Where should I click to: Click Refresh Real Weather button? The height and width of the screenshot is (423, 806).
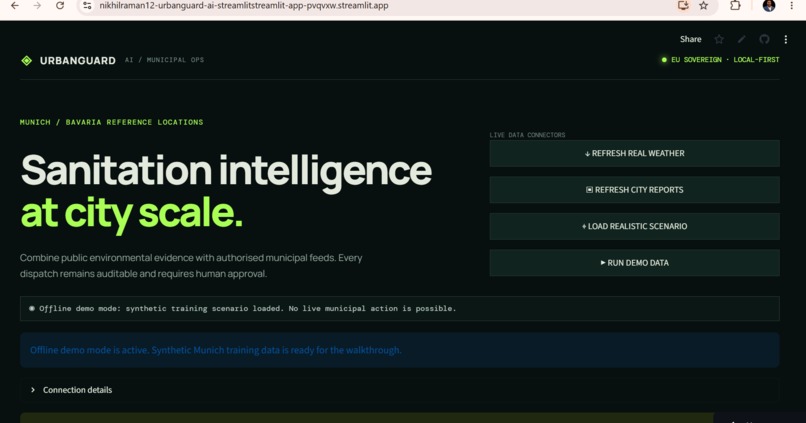[634, 153]
